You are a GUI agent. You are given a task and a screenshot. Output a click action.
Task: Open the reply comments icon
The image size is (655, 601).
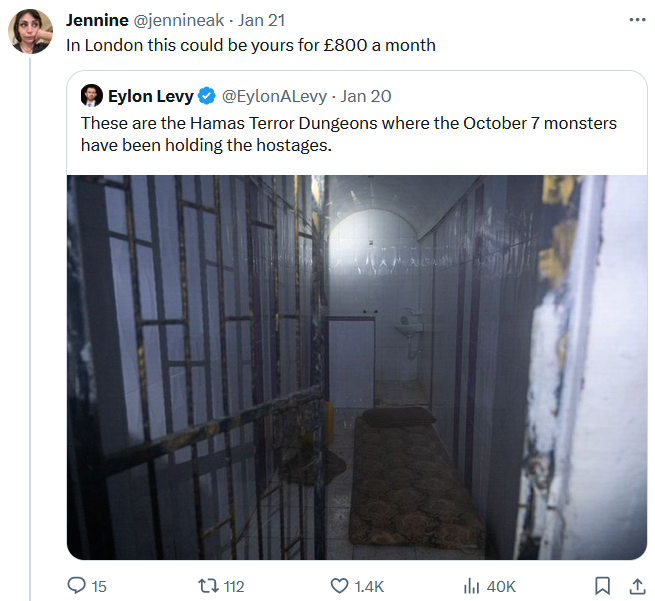pos(76,586)
